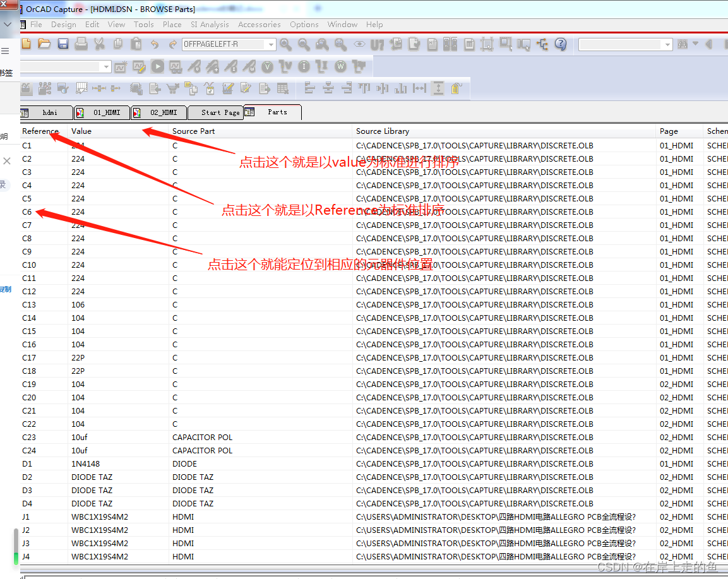Viewport: 728px width, 579px height.
Task: Toggle the snap-to-grid eye icon
Action: [358, 44]
